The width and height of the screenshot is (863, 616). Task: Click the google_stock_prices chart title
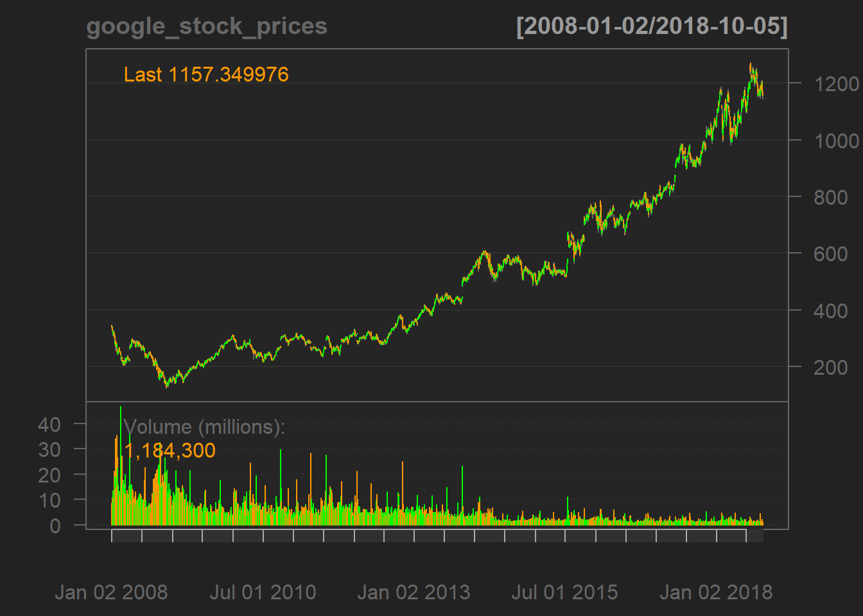click(207, 27)
